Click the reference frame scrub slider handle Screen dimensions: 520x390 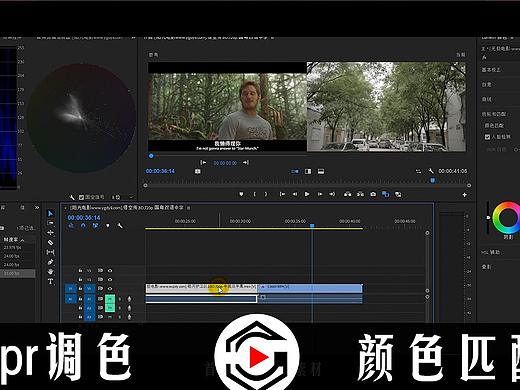coord(151,156)
